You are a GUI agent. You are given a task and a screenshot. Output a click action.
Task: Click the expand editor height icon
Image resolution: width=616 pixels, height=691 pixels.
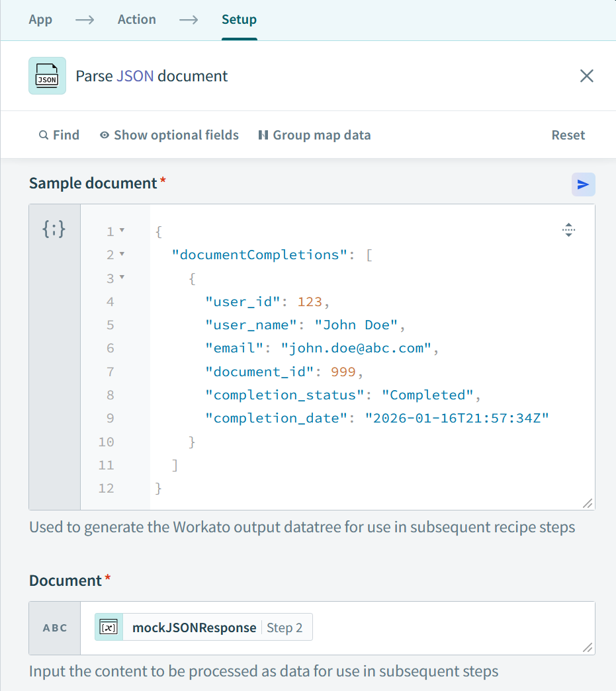point(568,230)
